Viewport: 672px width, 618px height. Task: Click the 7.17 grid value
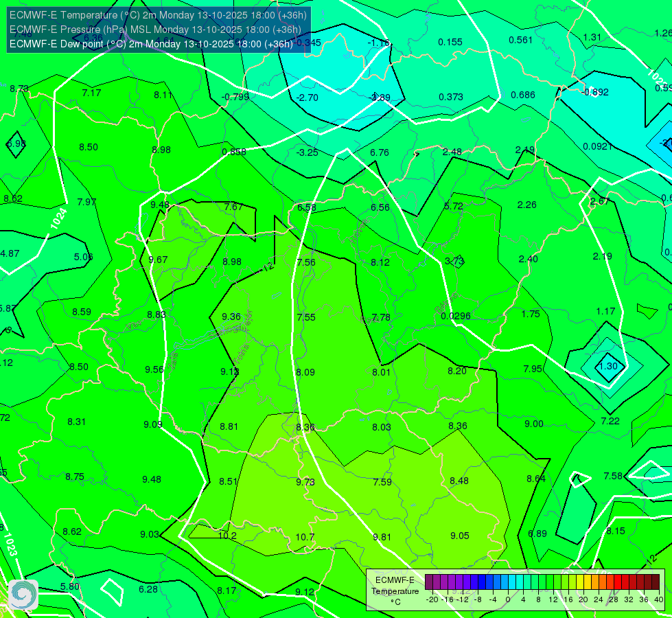click(91, 93)
